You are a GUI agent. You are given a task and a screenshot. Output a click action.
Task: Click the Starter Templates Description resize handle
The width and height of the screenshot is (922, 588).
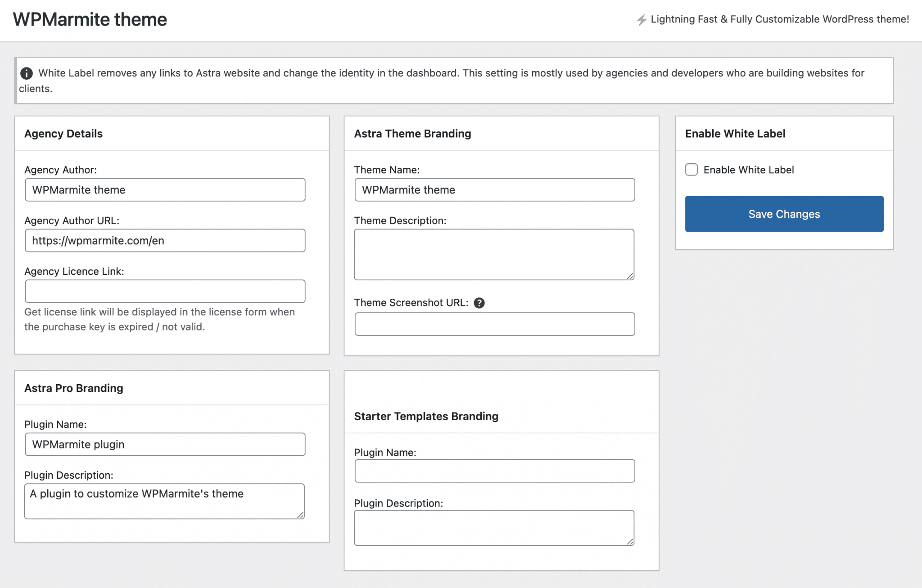(x=630, y=542)
